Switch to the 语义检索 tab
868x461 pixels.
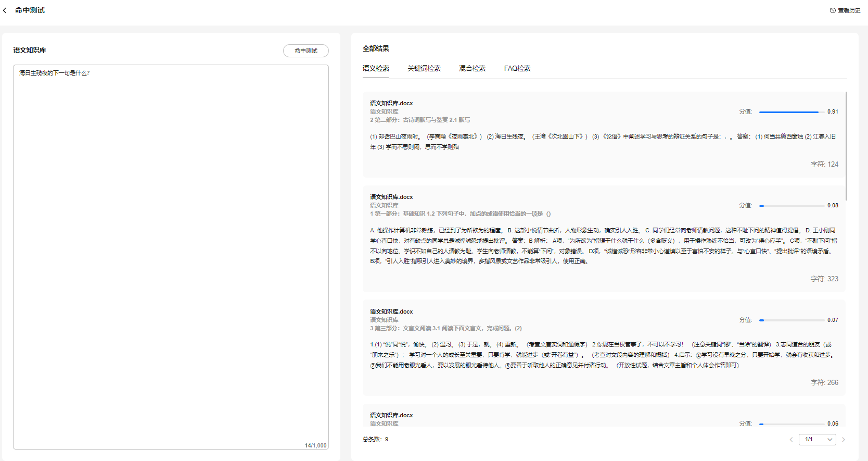pos(376,69)
